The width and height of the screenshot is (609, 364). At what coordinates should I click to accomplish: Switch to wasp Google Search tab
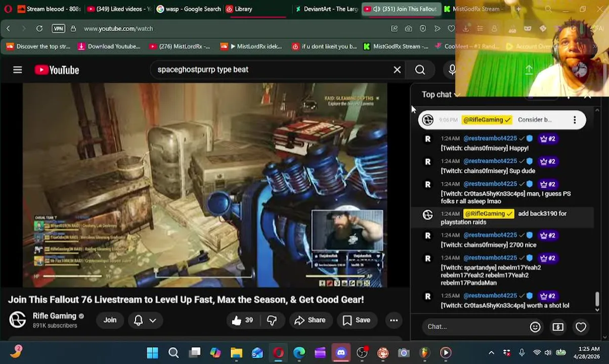click(188, 9)
